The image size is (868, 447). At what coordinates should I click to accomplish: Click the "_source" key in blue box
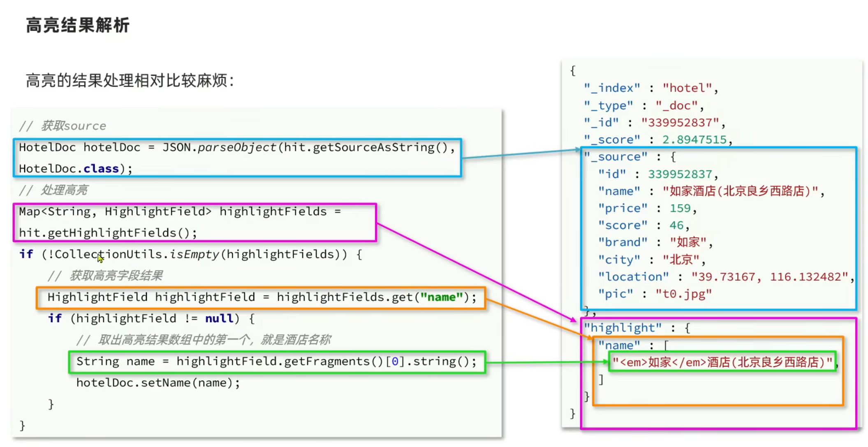tap(616, 157)
